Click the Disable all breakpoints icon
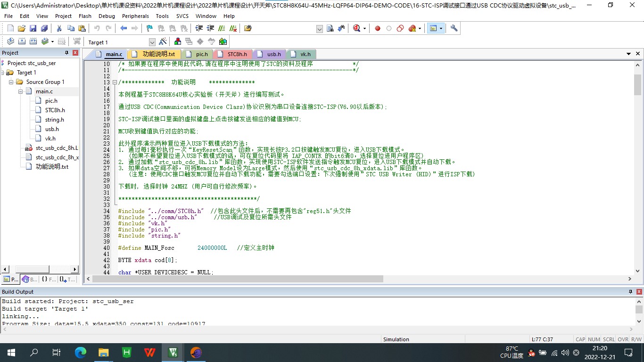Image resolution: width=644 pixels, height=362 pixels. pos(400,28)
